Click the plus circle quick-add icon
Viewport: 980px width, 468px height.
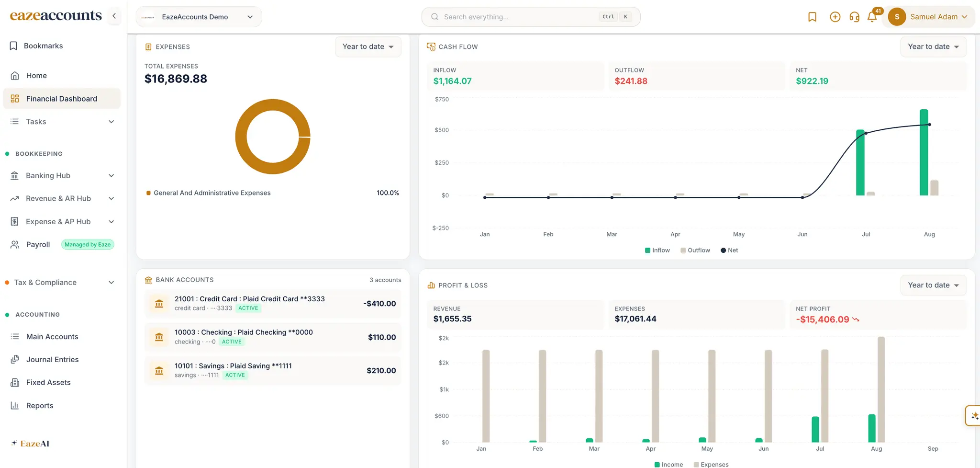coord(835,17)
